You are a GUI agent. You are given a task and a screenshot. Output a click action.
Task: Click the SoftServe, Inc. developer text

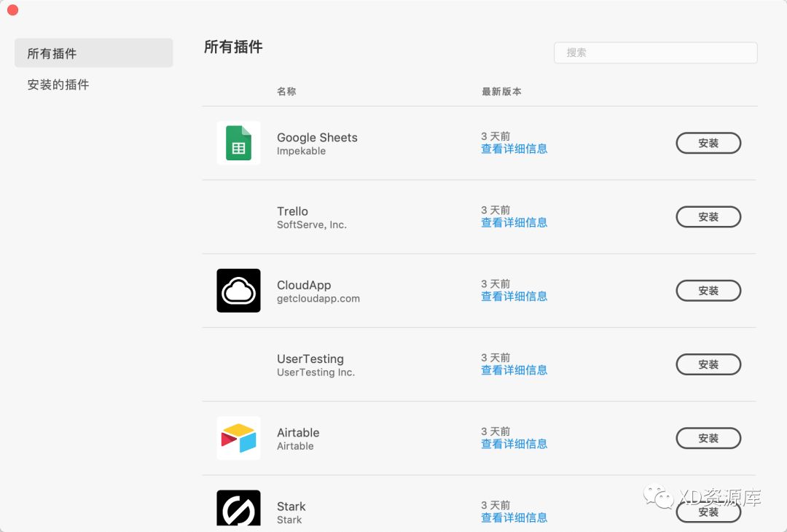pyautogui.click(x=312, y=225)
